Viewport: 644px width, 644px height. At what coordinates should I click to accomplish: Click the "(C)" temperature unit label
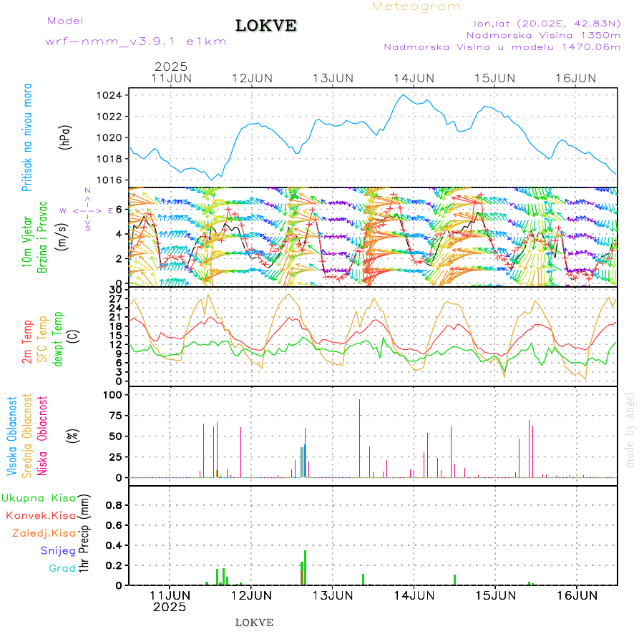coord(73,336)
